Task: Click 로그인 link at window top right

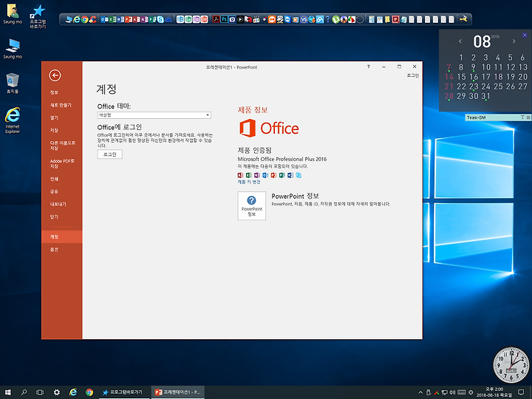Action: (413, 75)
